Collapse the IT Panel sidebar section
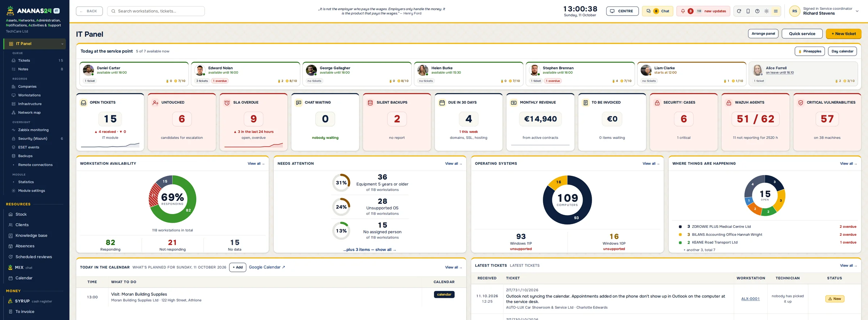Image resolution: width=868 pixels, height=320 pixels. click(62, 44)
